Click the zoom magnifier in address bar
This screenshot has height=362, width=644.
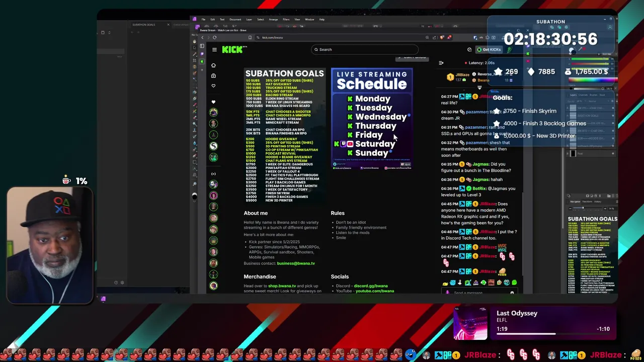(x=427, y=37)
